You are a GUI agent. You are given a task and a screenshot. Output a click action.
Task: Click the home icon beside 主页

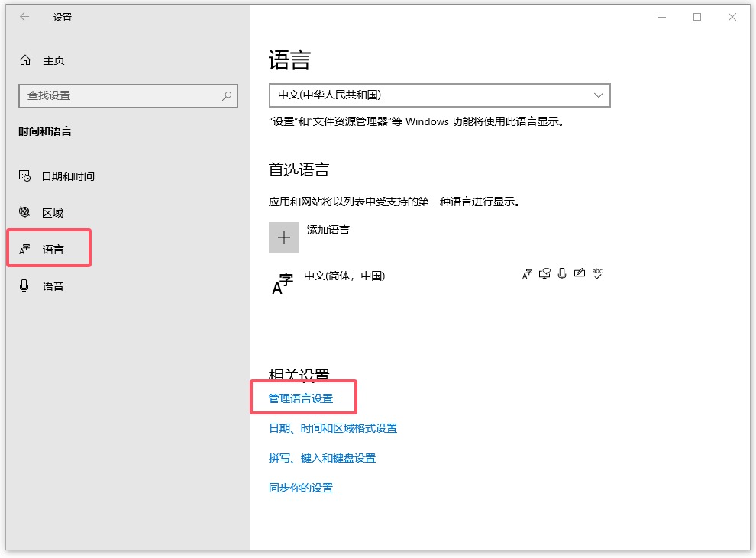(25, 60)
